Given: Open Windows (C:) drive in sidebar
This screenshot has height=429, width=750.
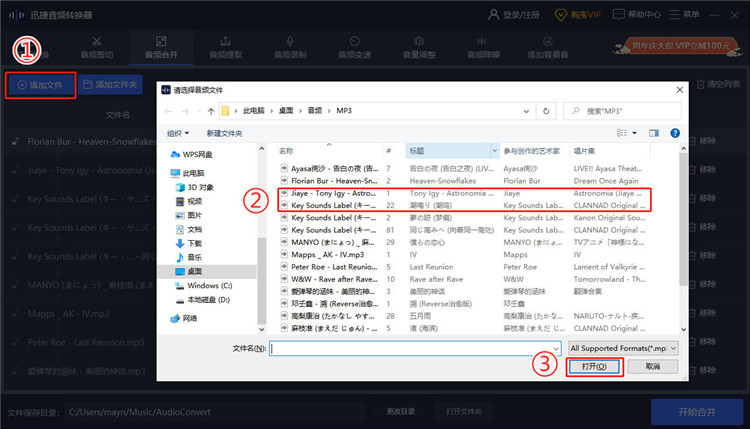Looking at the screenshot, I should [203, 286].
